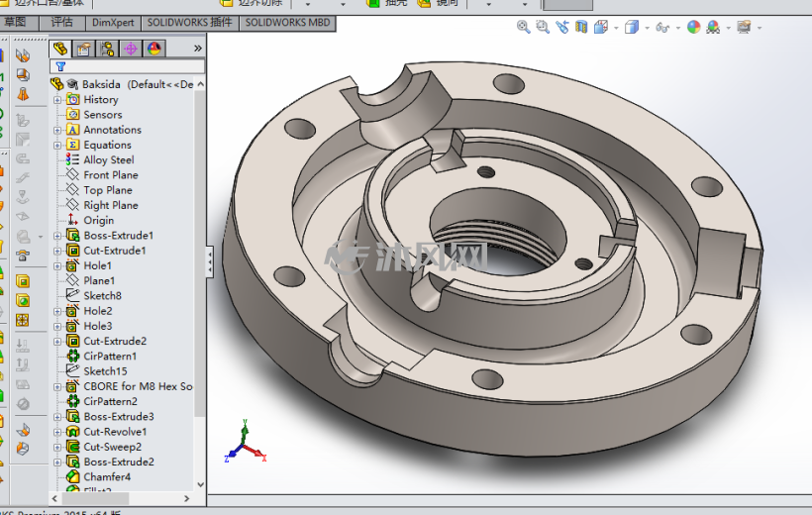Switch to the 评估 ribbon tab
The width and height of the screenshot is (812, 515).
62,23
